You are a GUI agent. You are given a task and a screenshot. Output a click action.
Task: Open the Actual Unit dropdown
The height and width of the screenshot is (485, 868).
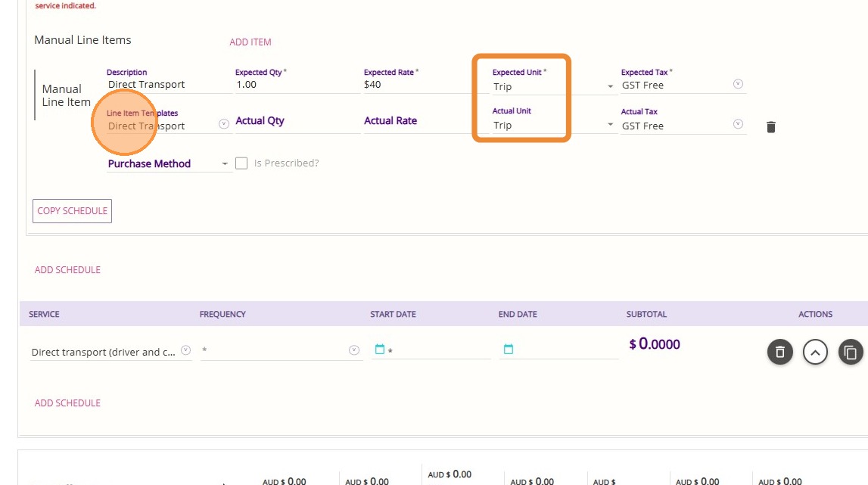(610, 126)
